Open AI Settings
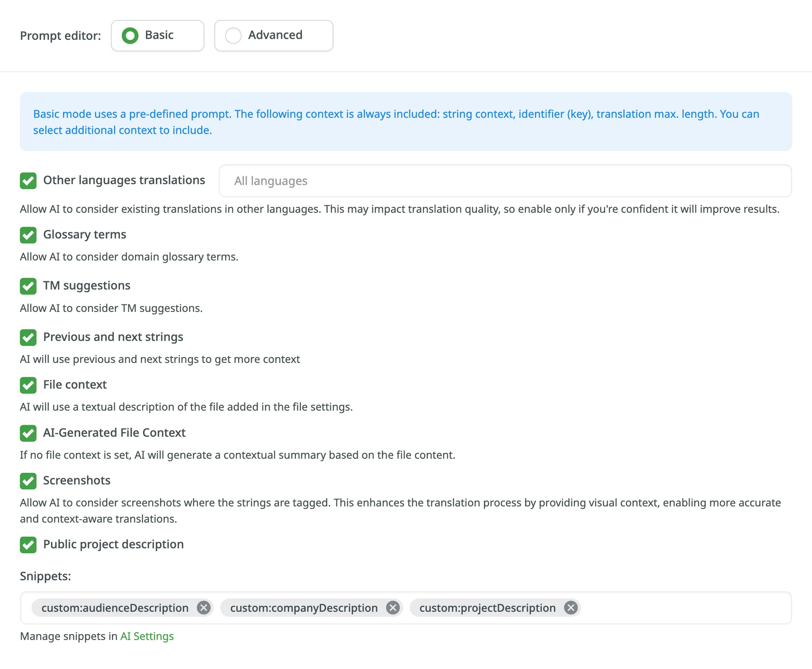This screenshot has width=812, height=669. pos(146,636)
